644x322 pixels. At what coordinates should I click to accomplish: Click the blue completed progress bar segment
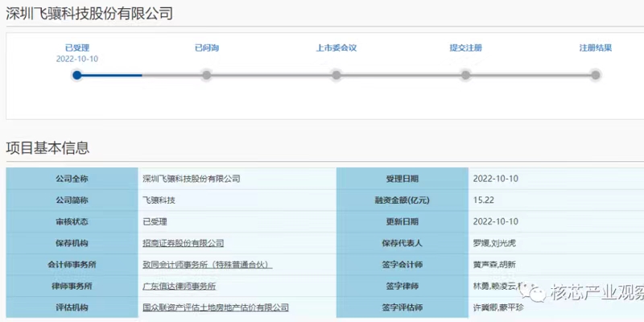tap(111, 75)
